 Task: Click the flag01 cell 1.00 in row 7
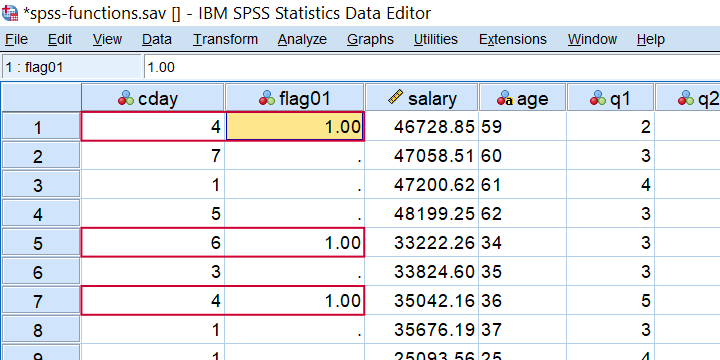pos(295,300)
